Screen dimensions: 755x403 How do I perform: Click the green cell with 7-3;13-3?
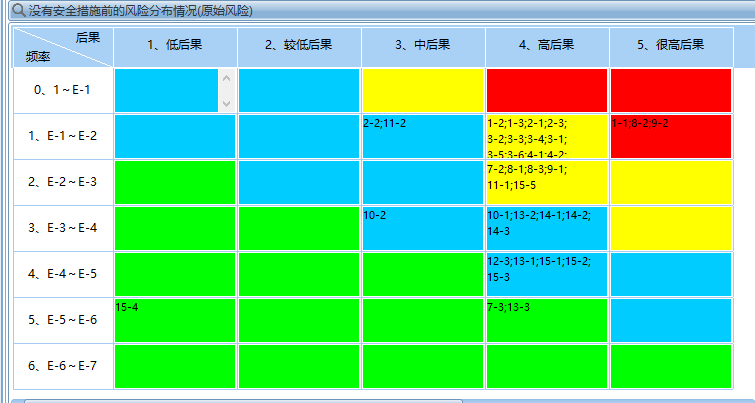click(x=547, y=320)
